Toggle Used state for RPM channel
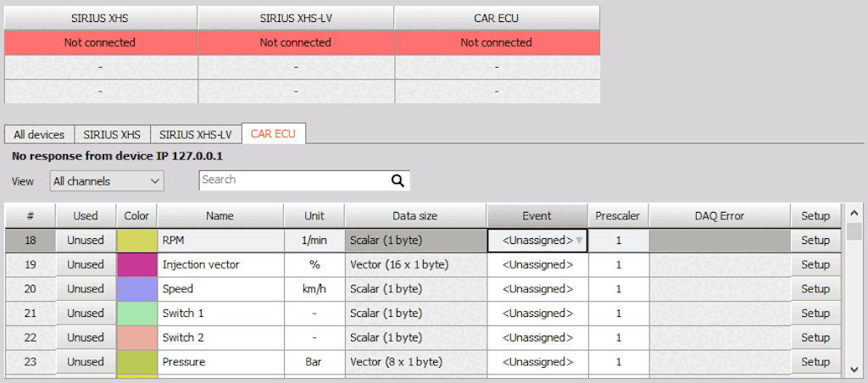 [86, 240]
